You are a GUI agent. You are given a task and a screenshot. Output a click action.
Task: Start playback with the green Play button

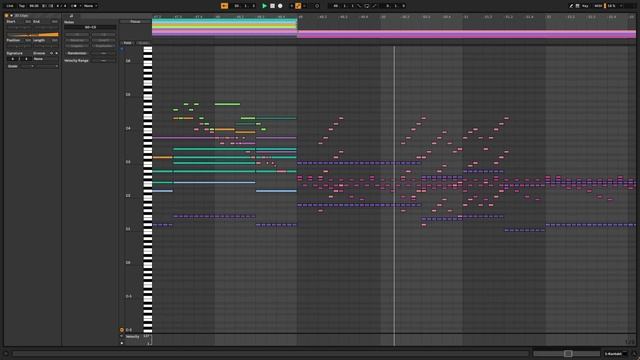[x=264, y=6]
